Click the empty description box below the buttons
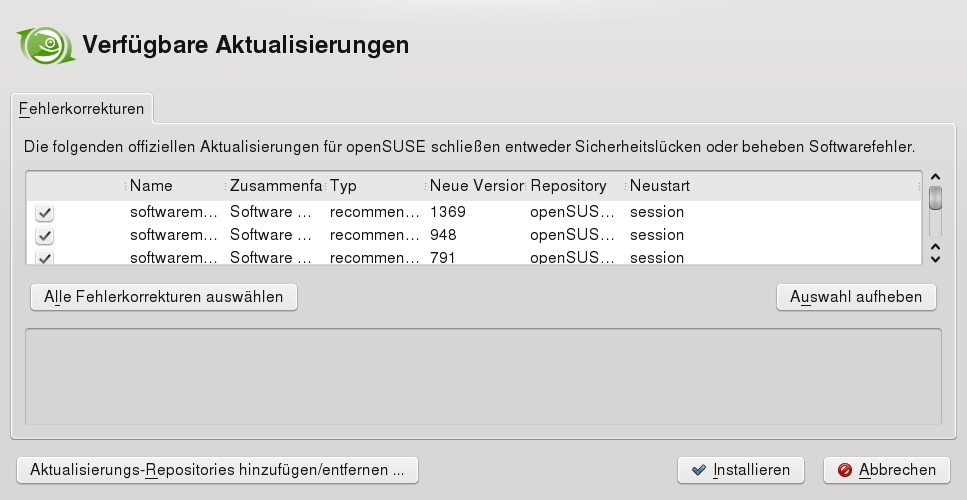Viewport: 967px width, 500px height. click(x=483, y=376)
